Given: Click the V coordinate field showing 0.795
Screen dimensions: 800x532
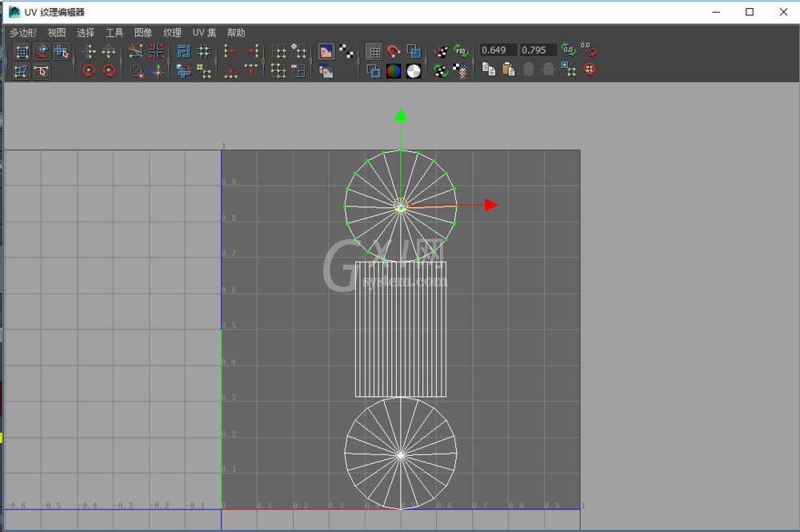Looking at the screenshot, I should [x=538, y=50].
